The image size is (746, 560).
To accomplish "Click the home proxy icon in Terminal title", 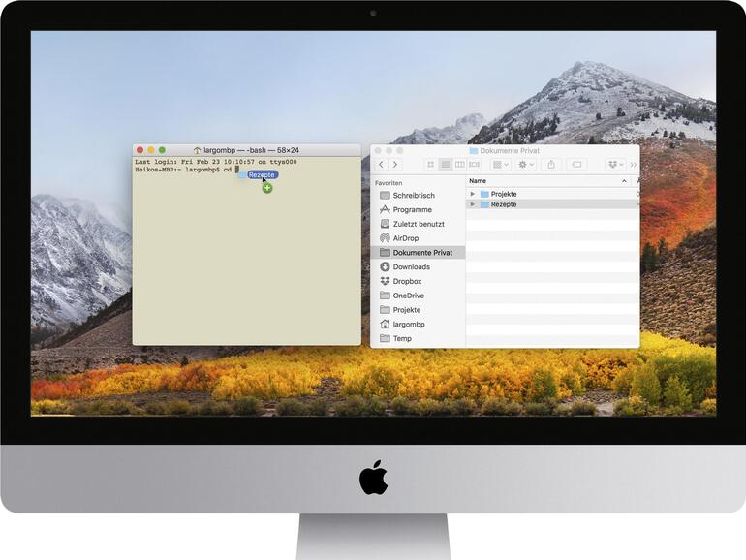I will pos(197,150).
